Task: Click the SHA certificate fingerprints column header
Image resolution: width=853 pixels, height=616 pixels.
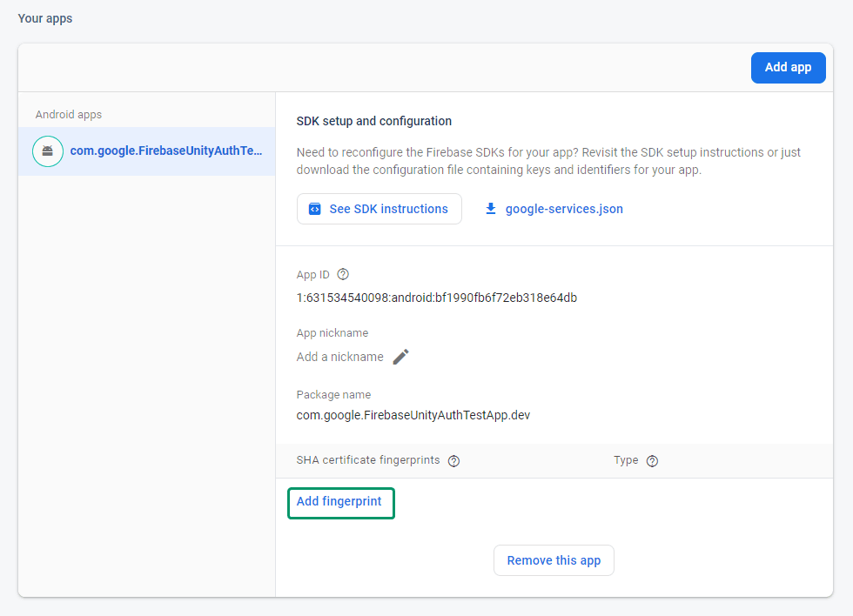Action: point(368,460)
